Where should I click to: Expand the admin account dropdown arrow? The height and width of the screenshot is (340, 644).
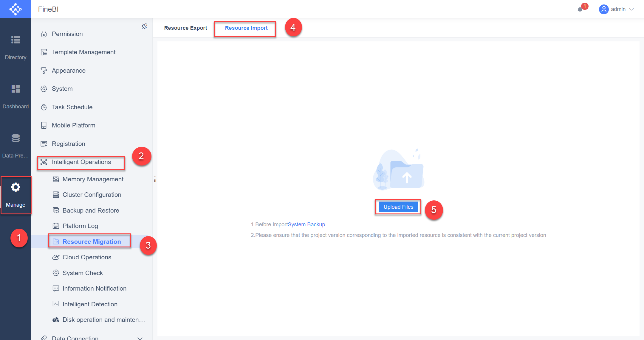pyautogui.click(x=631, y=9)
